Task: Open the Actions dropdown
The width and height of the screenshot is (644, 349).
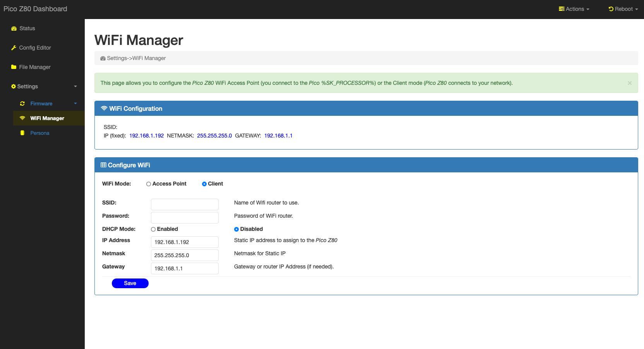Action: [x=574, y=9]
